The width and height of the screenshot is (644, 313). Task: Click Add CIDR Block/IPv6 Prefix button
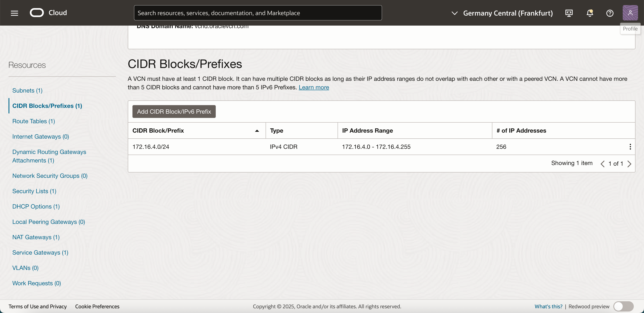click(174, 112)
